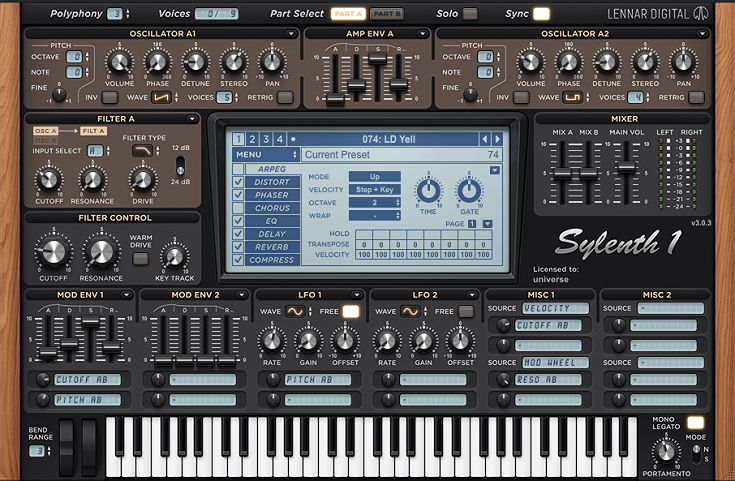Screen dimensions: 735x481
Task: Open the PHASER effect tab
Action: coord(272,195)
